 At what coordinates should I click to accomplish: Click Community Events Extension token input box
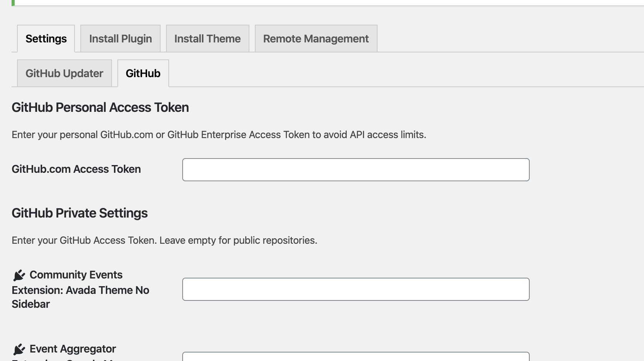(356, 289)
